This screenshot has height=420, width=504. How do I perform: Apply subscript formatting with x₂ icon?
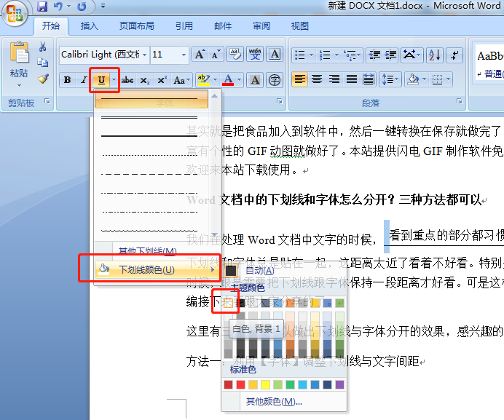pyautogui.click(x=144, y=80)
